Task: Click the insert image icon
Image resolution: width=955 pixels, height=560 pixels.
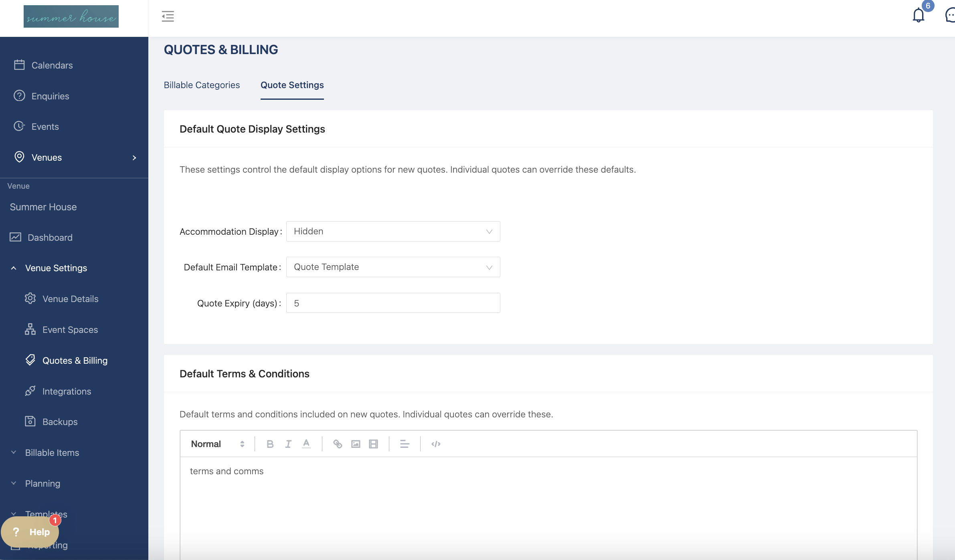Action: pos(356,444)
